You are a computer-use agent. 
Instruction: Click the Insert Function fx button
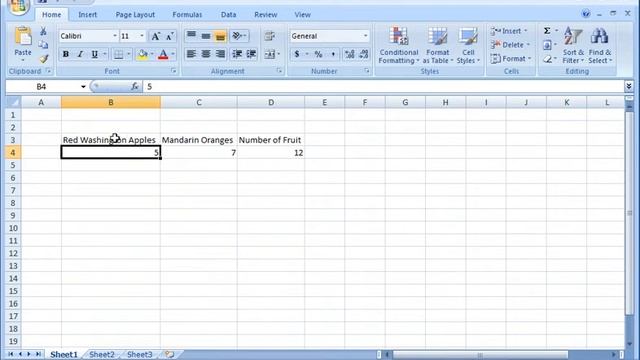pyautogui.click(x=135, y=87)
